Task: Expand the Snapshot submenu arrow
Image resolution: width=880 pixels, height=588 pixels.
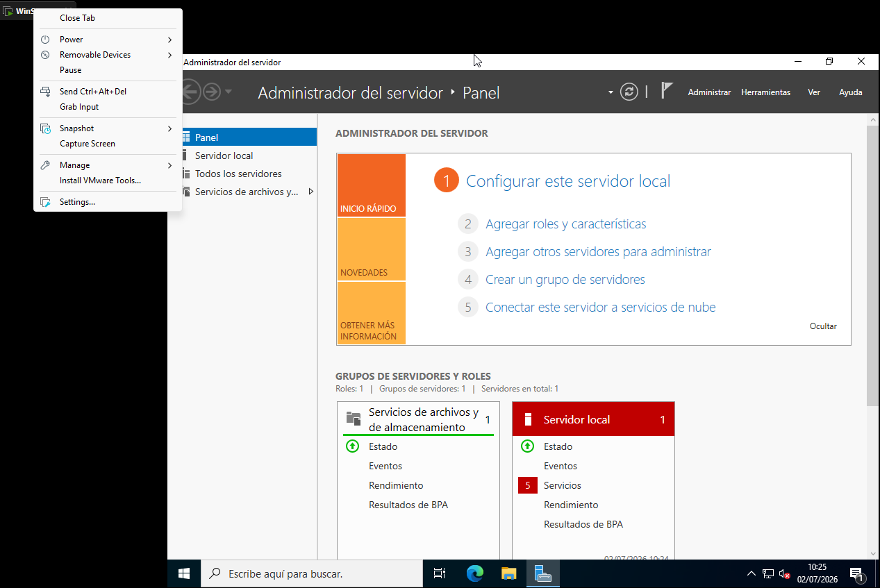Action: click(x=170, y=128)
